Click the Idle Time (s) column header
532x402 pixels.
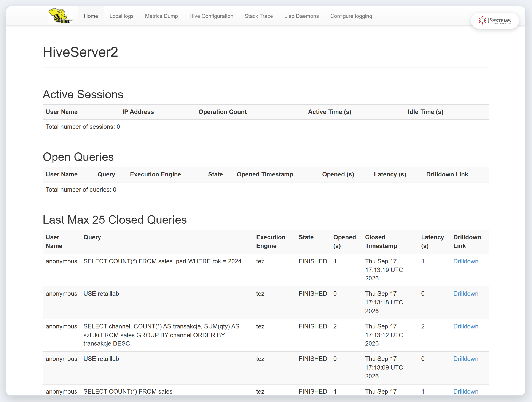click(425, 112)
